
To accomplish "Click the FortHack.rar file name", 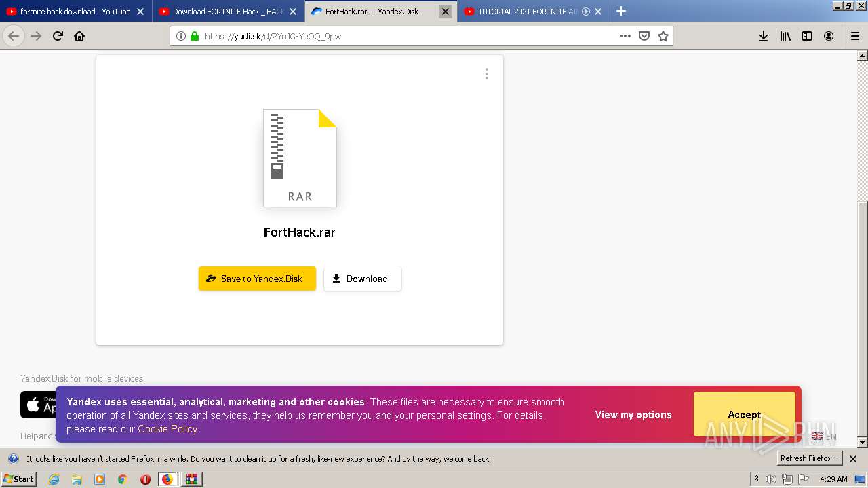I will pos(299,232).
